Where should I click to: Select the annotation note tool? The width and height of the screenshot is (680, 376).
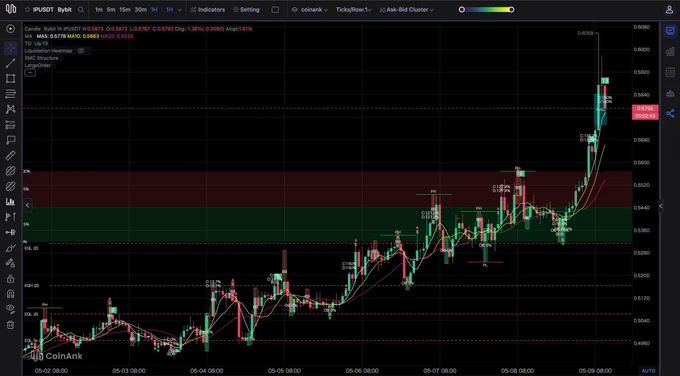click(x=10, y=140)
